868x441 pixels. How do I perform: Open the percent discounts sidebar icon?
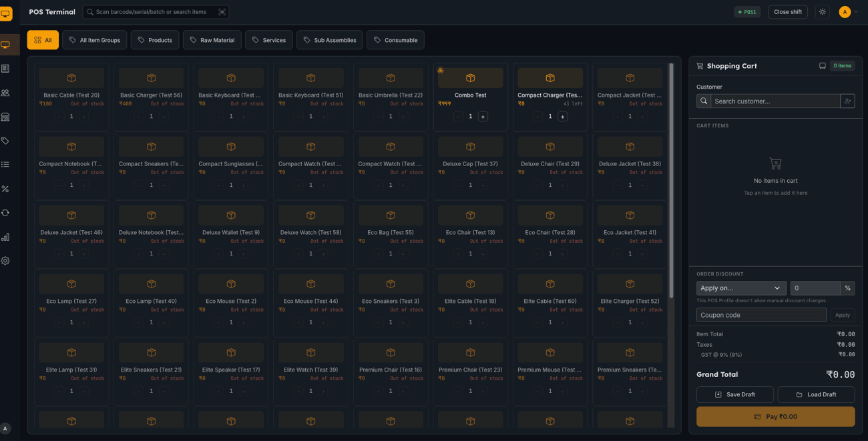coord(5,189)
